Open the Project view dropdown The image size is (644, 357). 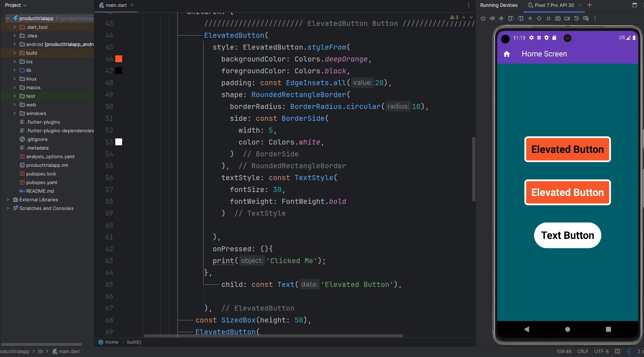[x=16, y=5]
